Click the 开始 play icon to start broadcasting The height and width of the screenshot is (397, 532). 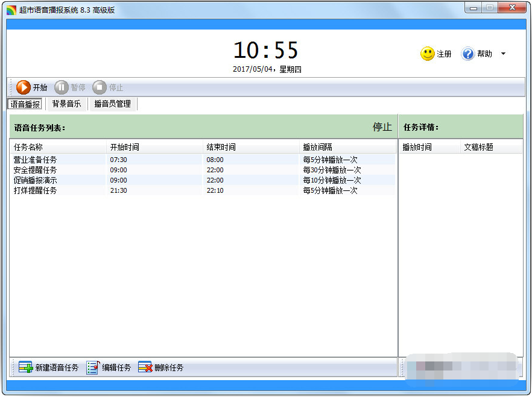click(23, 87)
